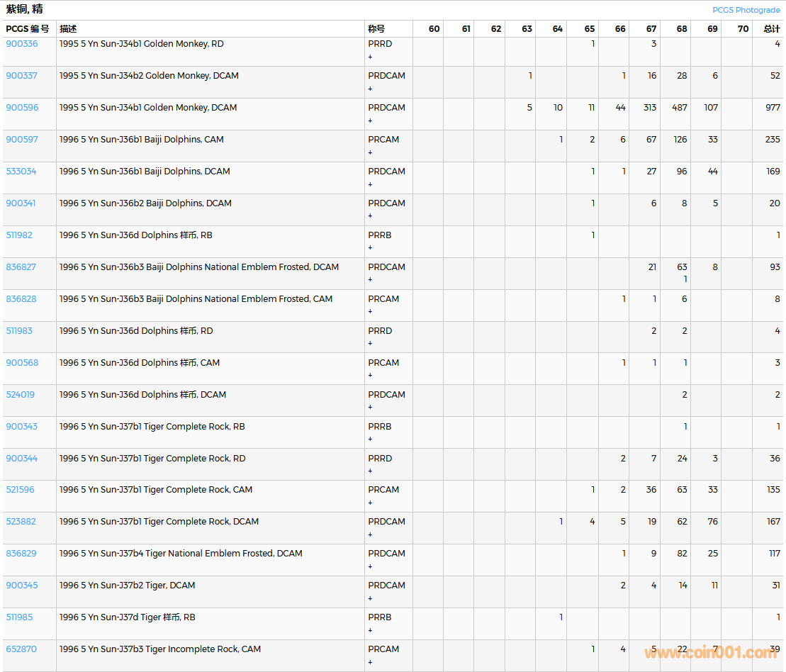Click the grade 70 column header
786x672 pixels.
[x=742, y=29]
